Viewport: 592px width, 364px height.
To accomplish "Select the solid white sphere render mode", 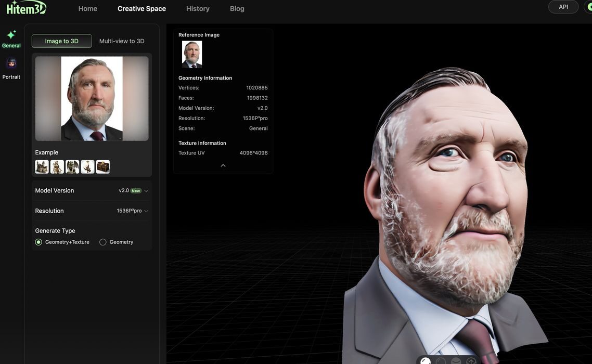I will [426, 361].
